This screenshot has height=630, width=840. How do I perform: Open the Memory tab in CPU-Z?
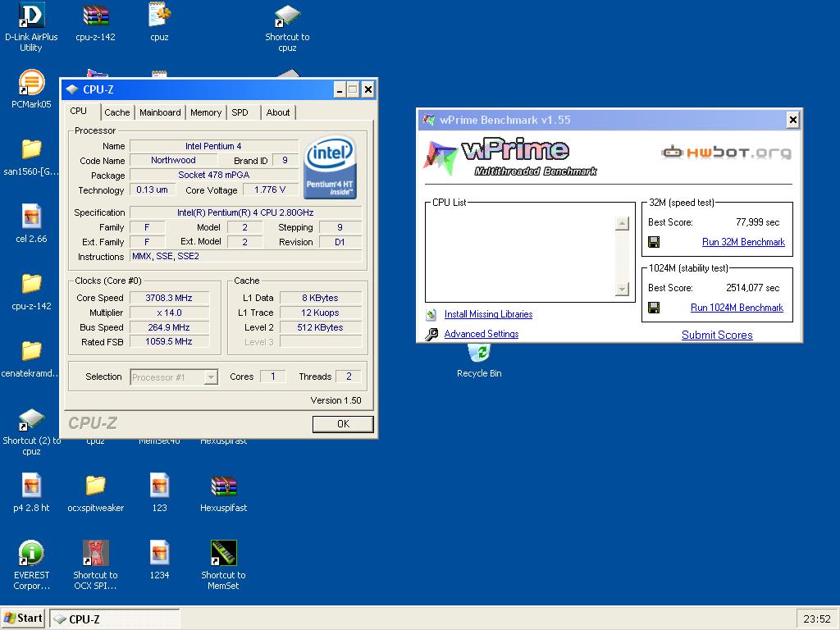(x=206, y=112)
